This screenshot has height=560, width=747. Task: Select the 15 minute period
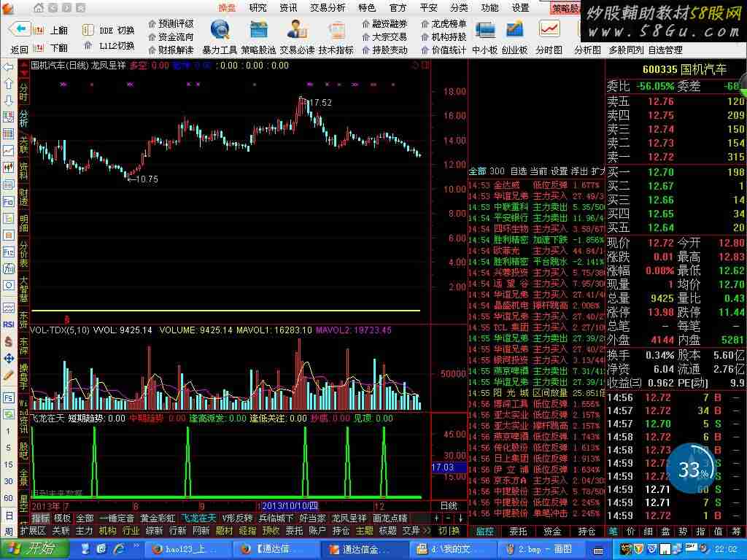point(9,464)
